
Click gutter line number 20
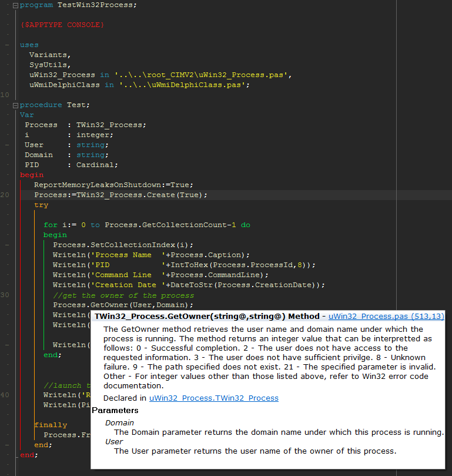click(x=5, y=195)
